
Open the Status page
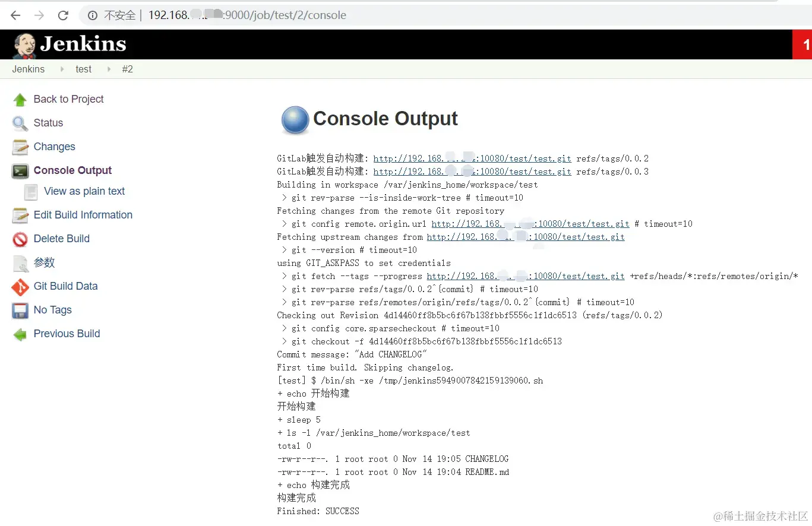coord(48,123)
